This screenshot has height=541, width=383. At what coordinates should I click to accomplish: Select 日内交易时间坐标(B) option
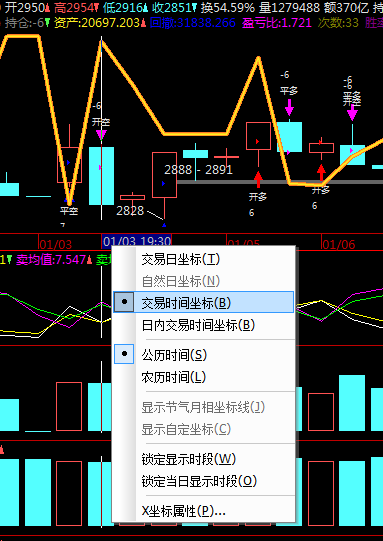204,325
